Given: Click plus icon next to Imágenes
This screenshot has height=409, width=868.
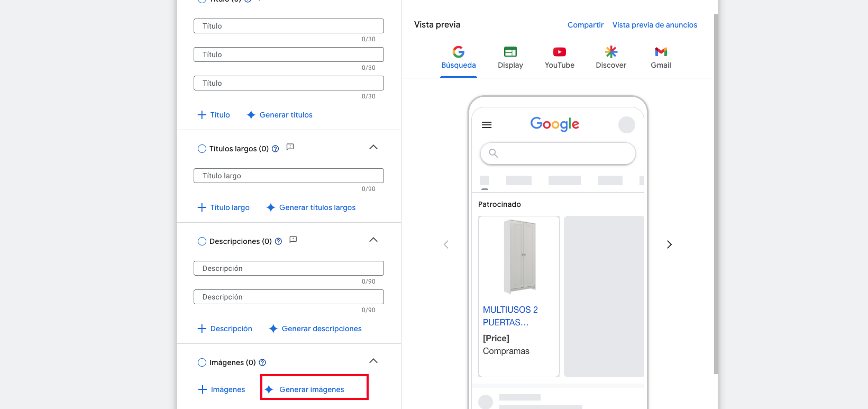Looking at the screenshot, I should pyautogui.click(x=202, y=389).
